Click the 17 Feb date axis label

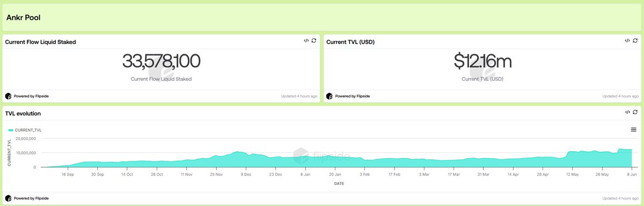click(394, 174)
